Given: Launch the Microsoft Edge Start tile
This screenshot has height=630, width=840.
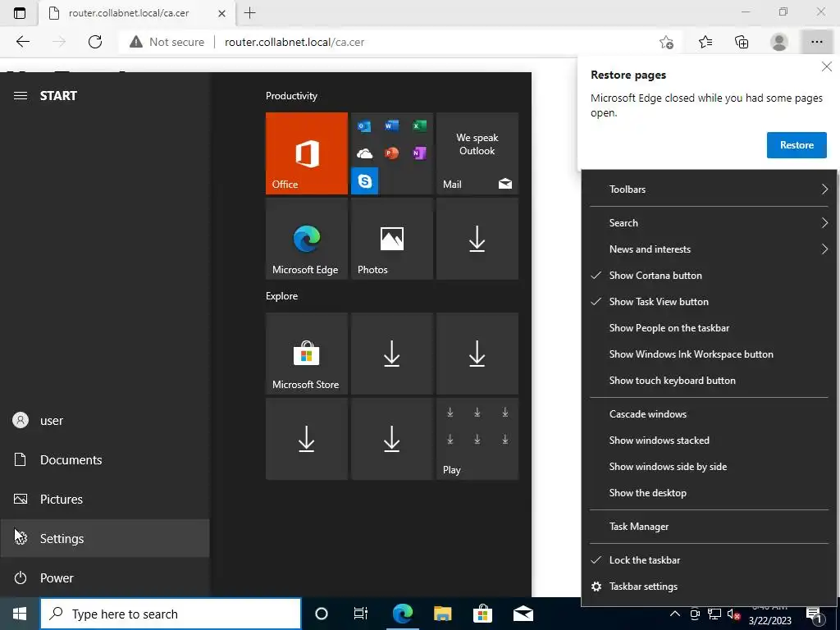Looking at the screenshot, I should pyautogui.click(x=307, y=239).
